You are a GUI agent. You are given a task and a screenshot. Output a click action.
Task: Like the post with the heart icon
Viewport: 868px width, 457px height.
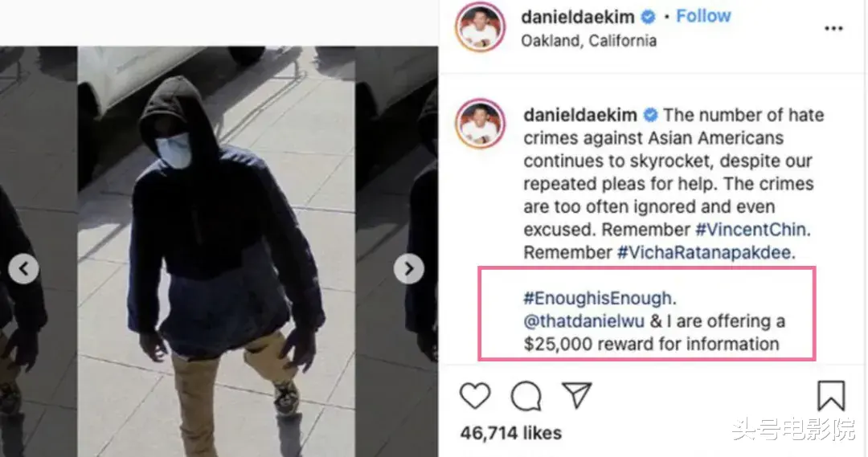coord(475,396)
